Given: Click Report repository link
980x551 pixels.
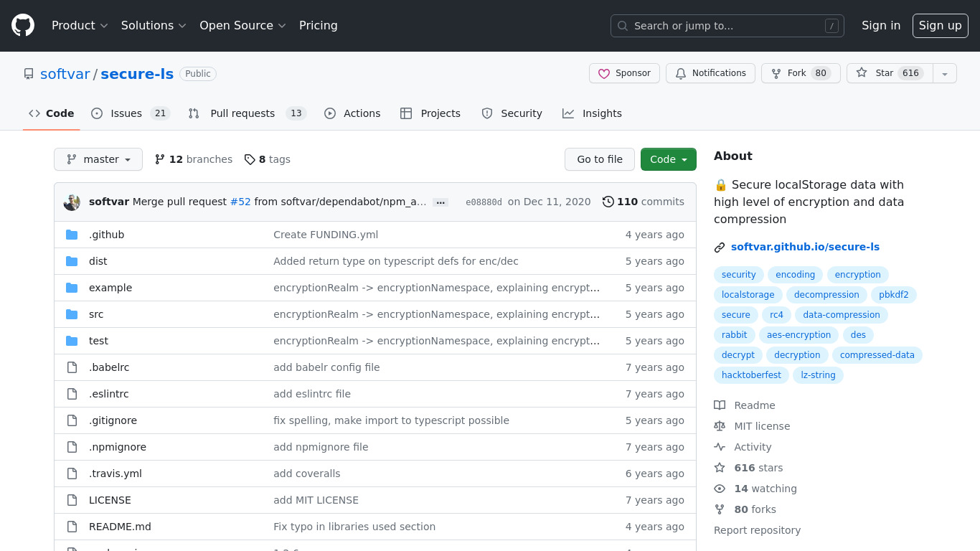Looking at the screenshot, I should click(x=757, y=530).
